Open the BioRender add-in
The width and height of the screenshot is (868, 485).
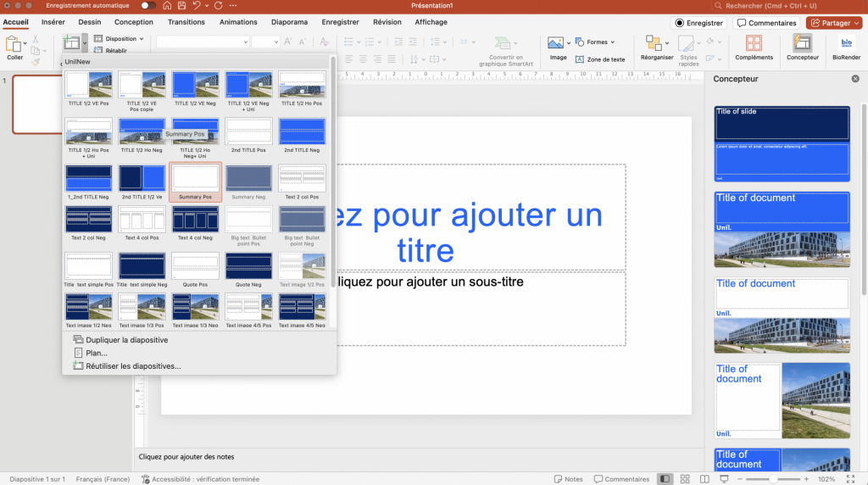[x=846, y=47]
